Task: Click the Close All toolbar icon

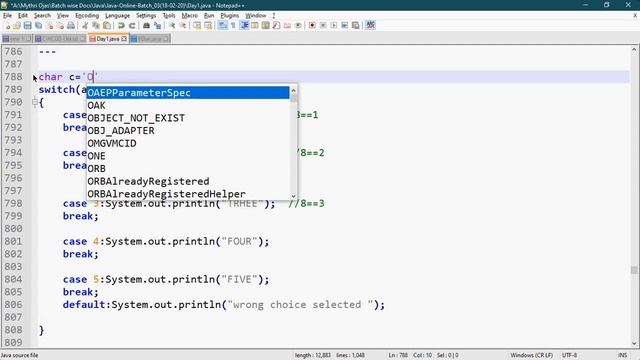Action: click(x=60, y=25)
